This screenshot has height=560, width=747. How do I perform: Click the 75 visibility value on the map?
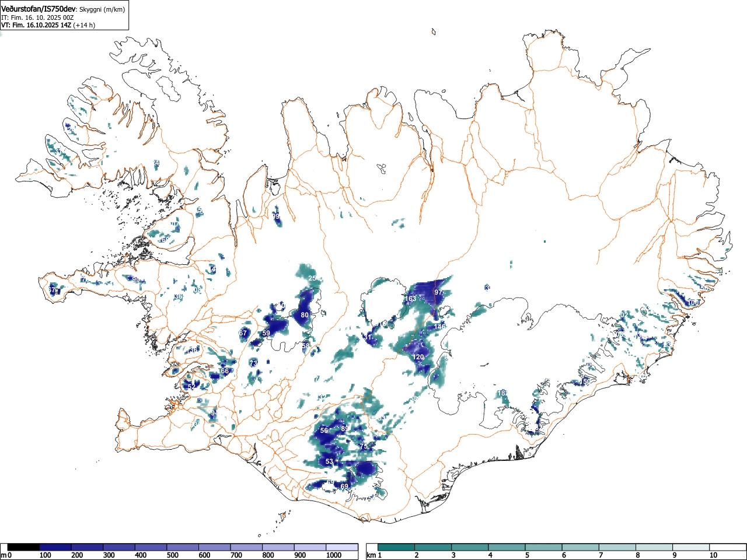click(x=364, y=446)
